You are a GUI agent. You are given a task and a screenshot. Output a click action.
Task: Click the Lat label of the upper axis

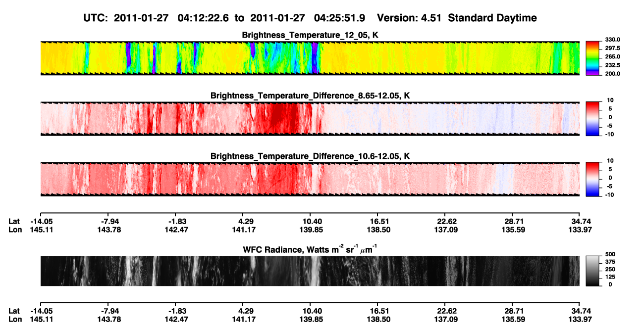click(x=14, y=222)
